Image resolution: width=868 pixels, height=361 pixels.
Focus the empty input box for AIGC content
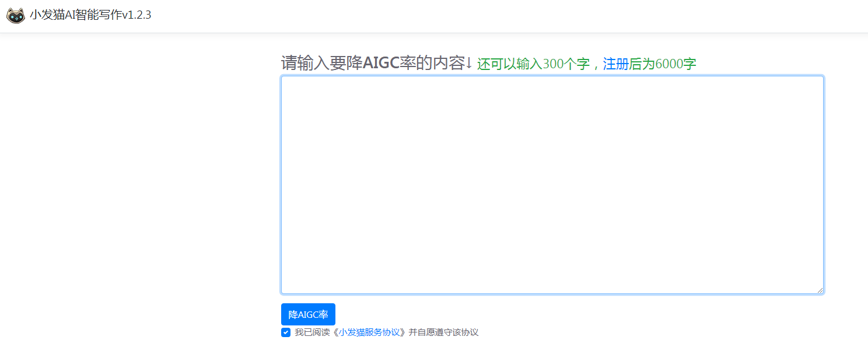coord(551,184)
